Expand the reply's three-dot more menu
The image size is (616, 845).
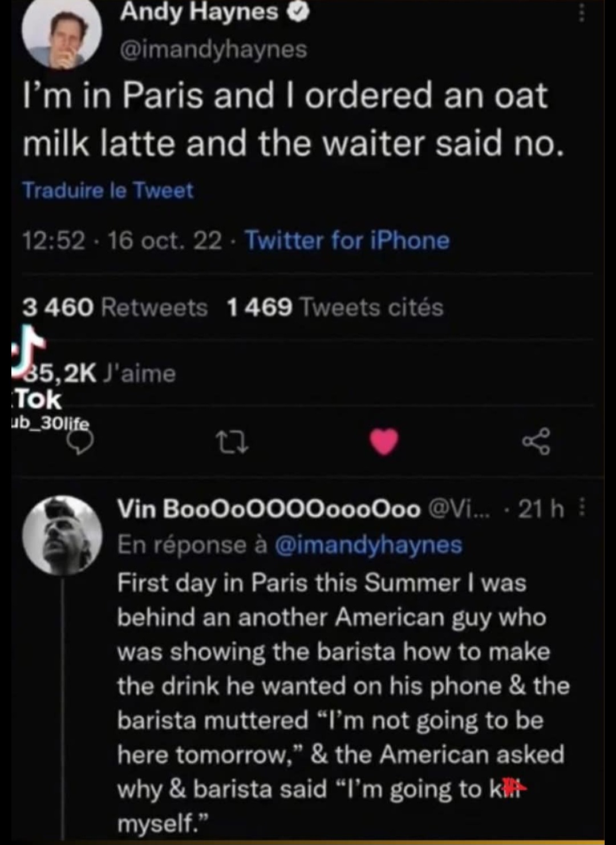(582, 507)
